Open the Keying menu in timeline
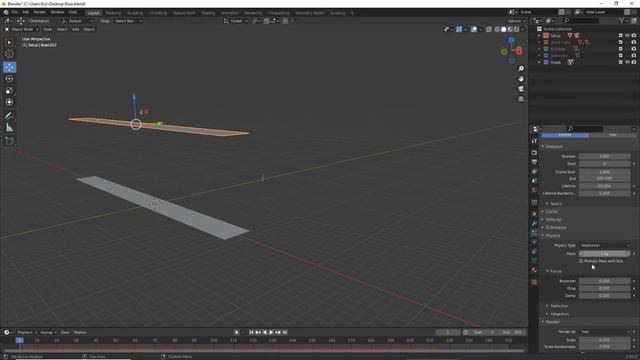Image resolution: width=640 pixels, height=360 pixels. coord(48,332)
